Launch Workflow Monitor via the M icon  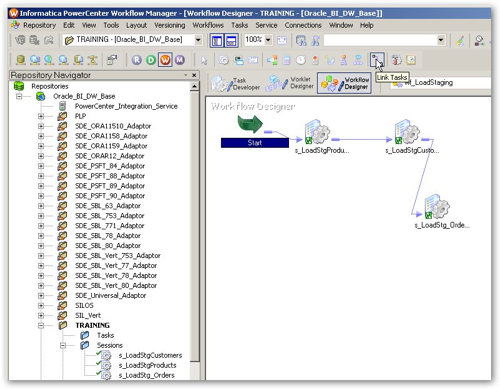click(180, 60)
